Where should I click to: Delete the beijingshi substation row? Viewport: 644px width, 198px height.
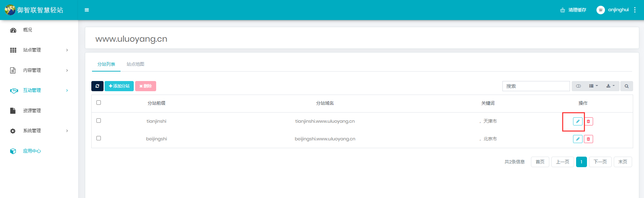[588, 139]
